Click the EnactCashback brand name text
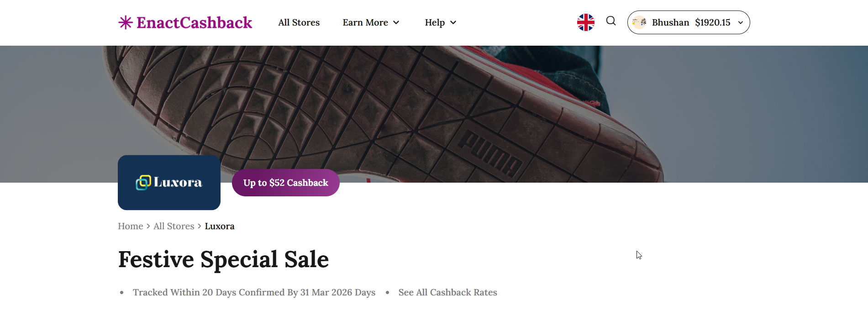 [x=194, y=22]
